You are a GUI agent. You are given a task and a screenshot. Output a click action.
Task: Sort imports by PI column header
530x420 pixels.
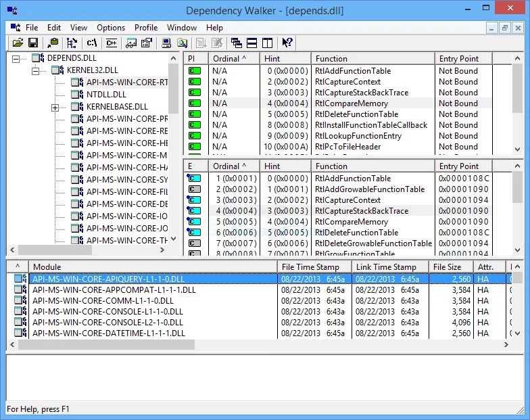196,58
